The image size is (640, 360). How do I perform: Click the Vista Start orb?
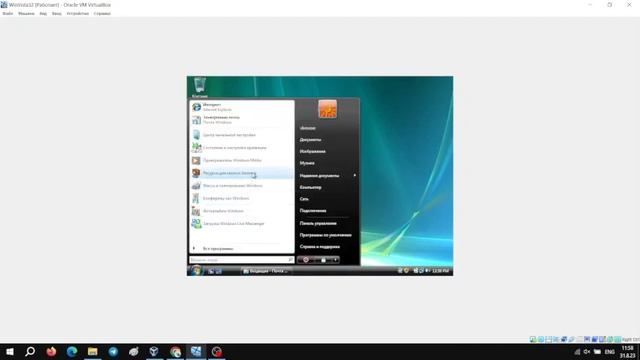(x=196, y=271)
